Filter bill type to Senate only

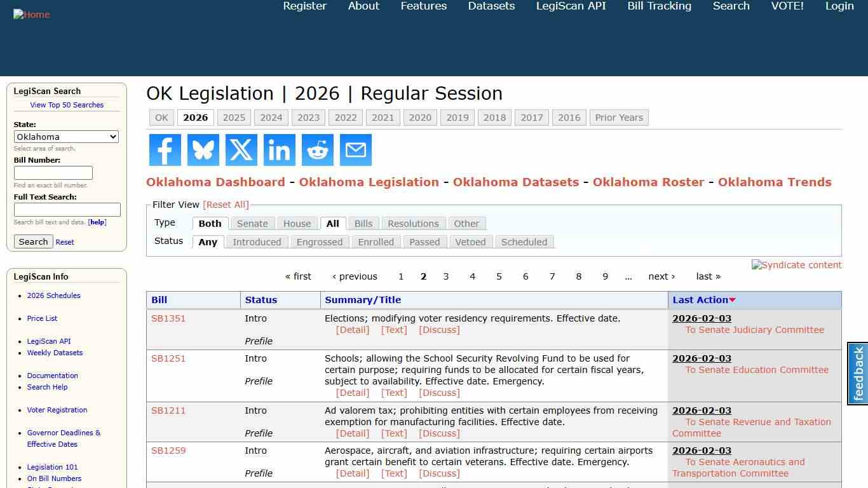252,223
